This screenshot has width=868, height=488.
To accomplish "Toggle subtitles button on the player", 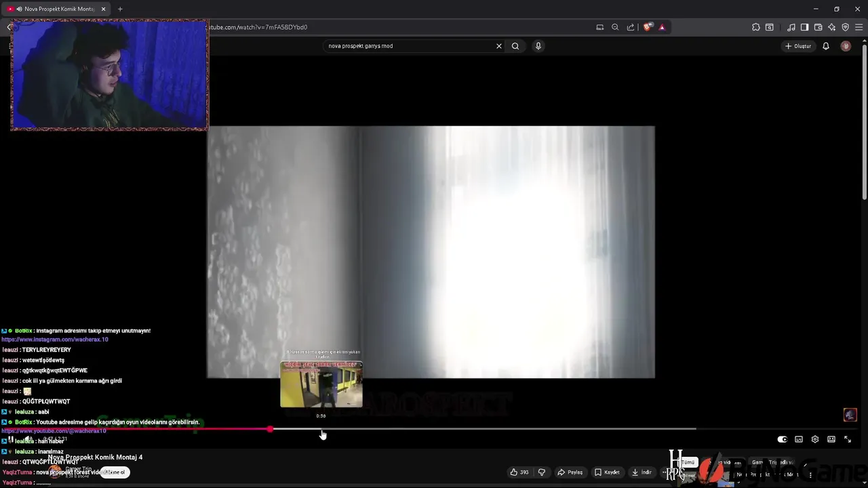I will (x=799, y=439).
